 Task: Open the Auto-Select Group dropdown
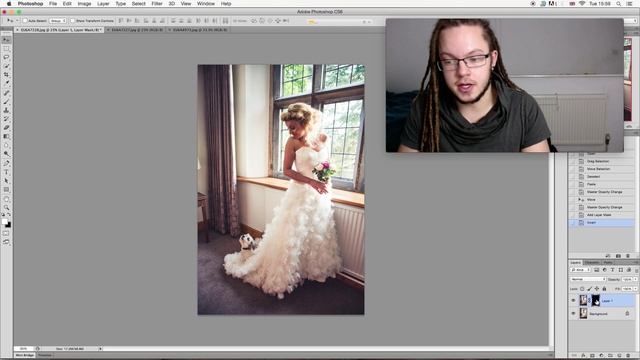pyautogui.click(x=58, y=20)
